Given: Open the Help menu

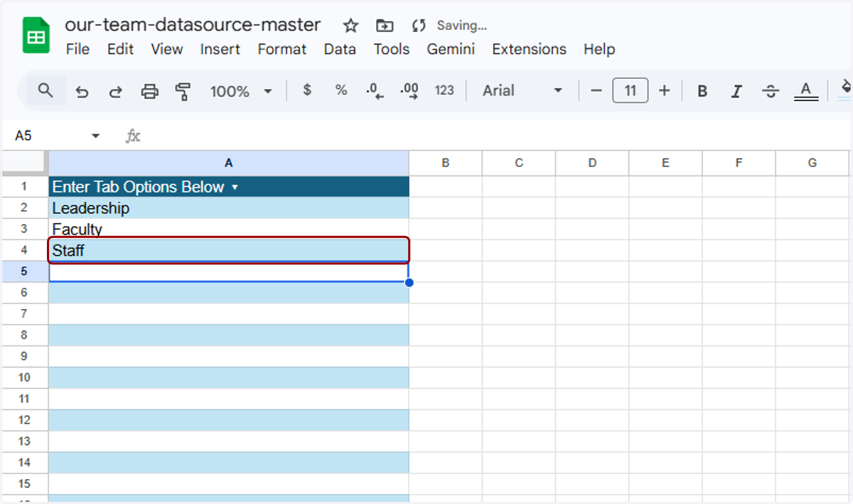Looking at the screenshot, I should click(x=599, y=49).
